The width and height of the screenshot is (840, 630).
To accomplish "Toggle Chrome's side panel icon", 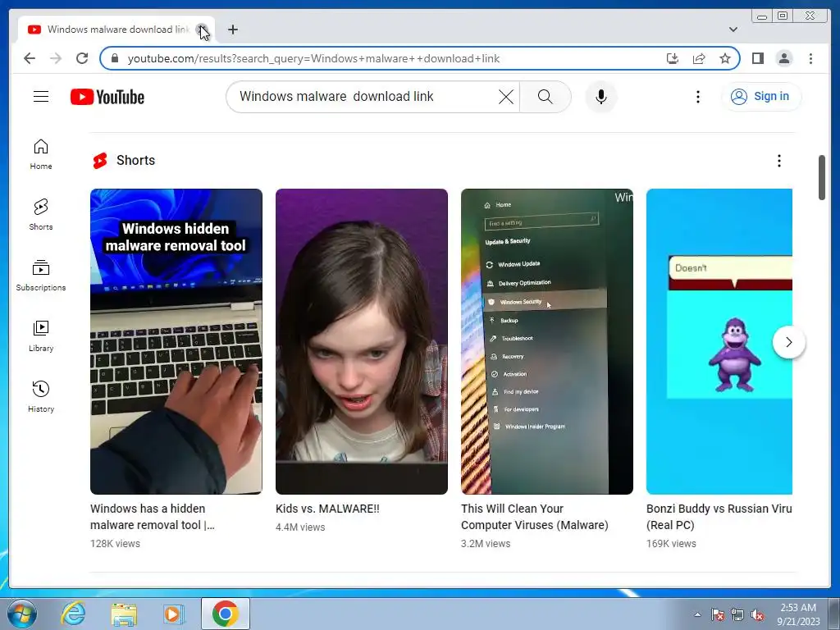I will click(x=757, y=58).
